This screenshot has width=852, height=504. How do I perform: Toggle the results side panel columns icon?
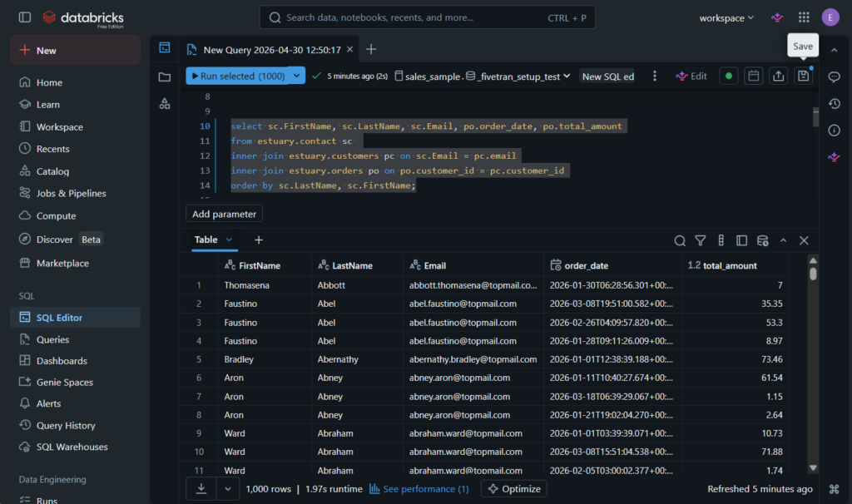point(741,240)
